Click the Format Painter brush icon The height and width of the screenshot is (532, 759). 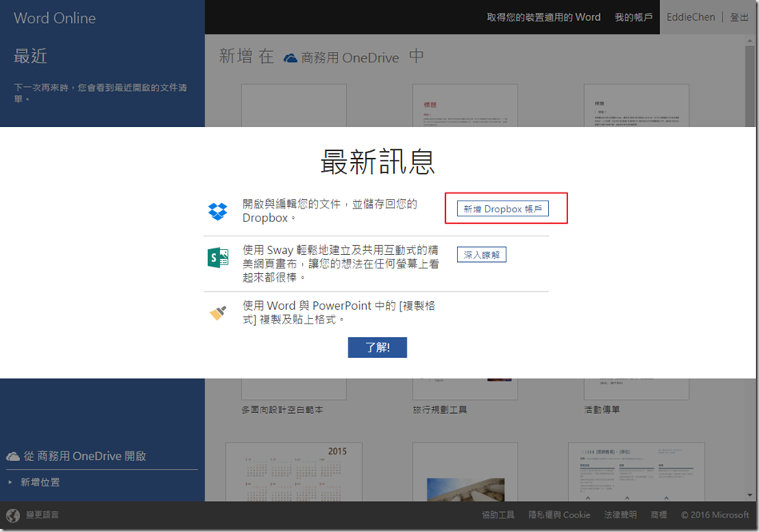tap(218, 313)
